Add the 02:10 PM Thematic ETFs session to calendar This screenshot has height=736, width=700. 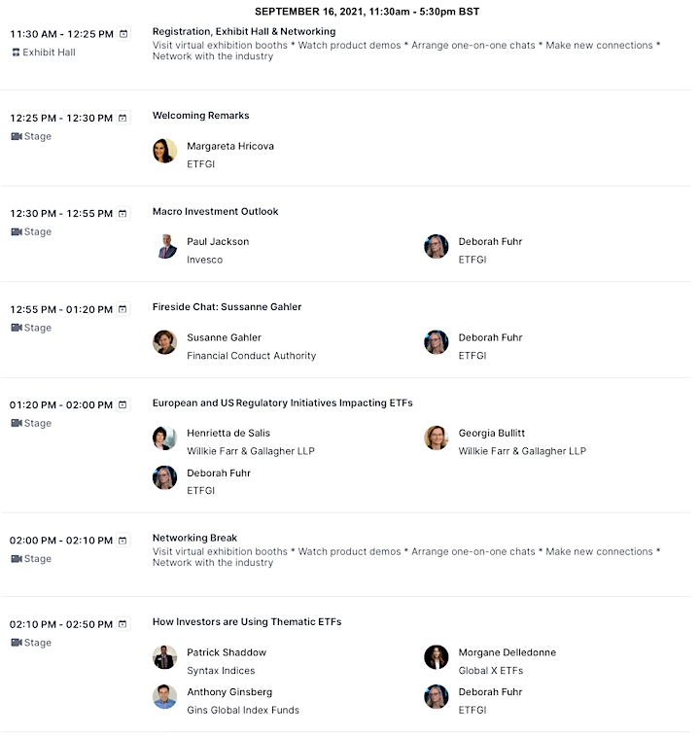pos(122,624)
